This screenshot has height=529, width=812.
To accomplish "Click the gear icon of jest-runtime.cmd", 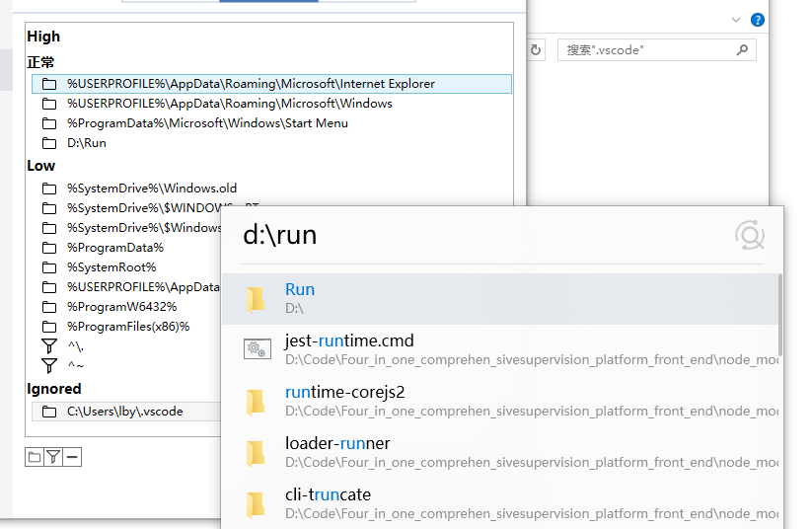I will click(x=257, y=349).
